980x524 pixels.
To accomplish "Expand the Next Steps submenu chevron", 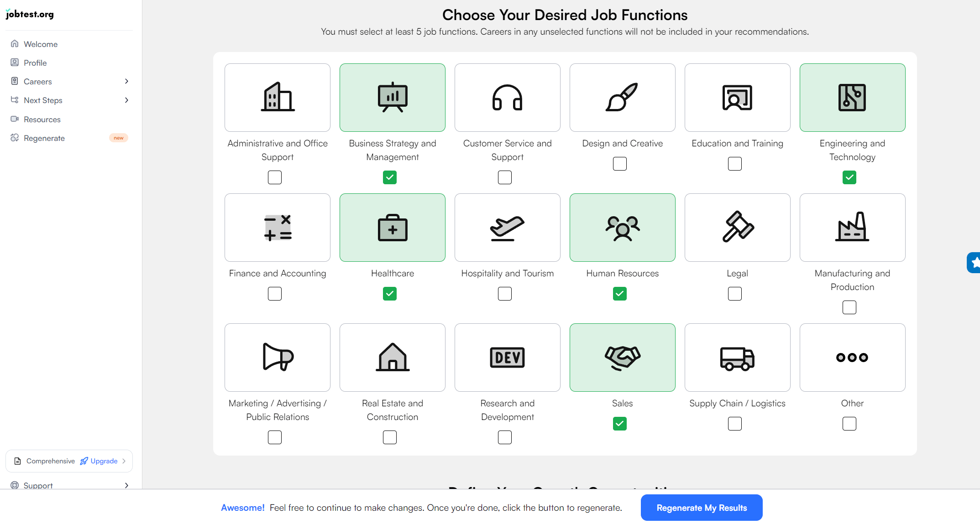I will 126,100.
